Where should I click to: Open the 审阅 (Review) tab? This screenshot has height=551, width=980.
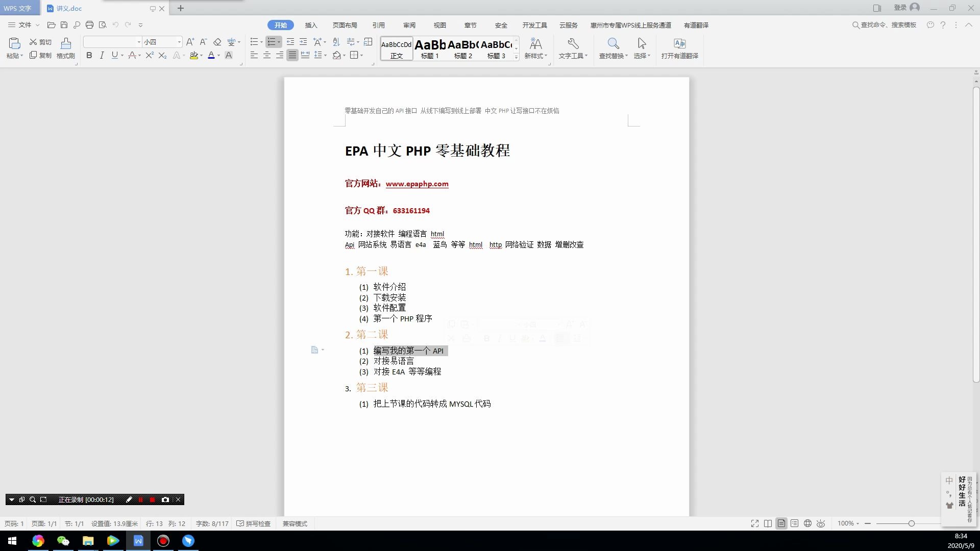409,25
